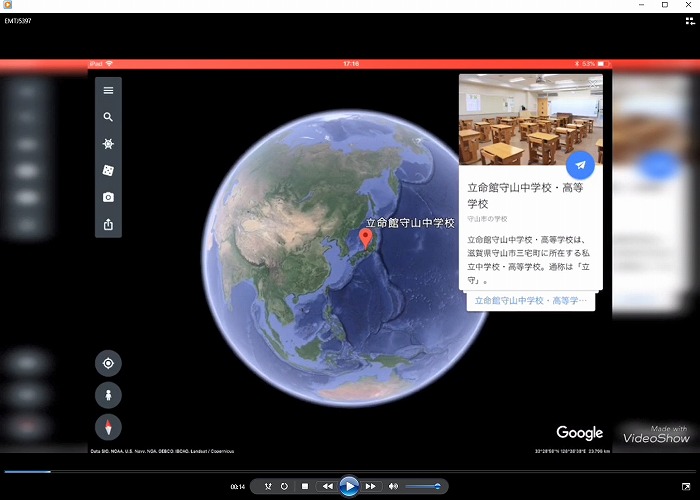This screenshot has width=700, height=500.
Task: Click the video seek bar
Action: click(350, 471)
